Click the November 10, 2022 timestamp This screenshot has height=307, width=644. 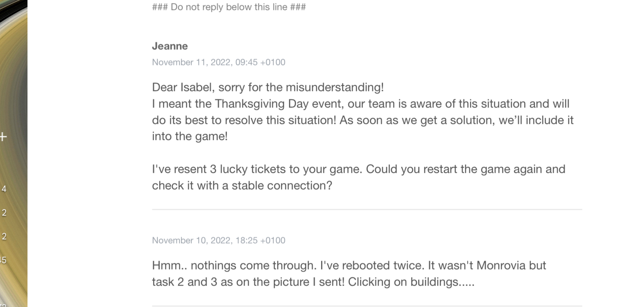click(x=219, y=240)
